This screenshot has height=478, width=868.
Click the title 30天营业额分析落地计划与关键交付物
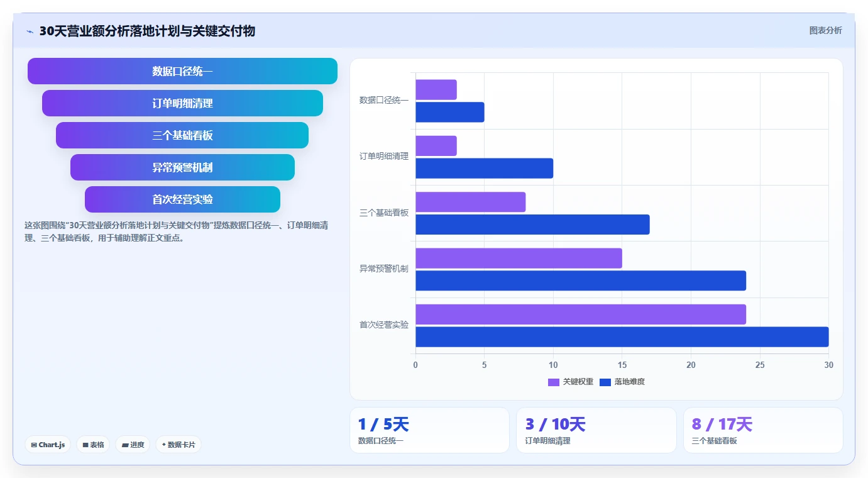coord(147,31)
